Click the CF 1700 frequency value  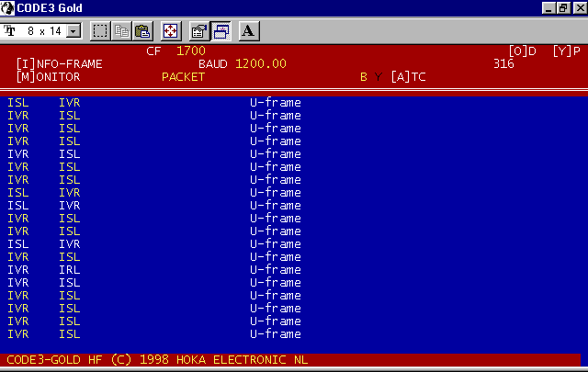pyautogui.click(x=175, y=51)
